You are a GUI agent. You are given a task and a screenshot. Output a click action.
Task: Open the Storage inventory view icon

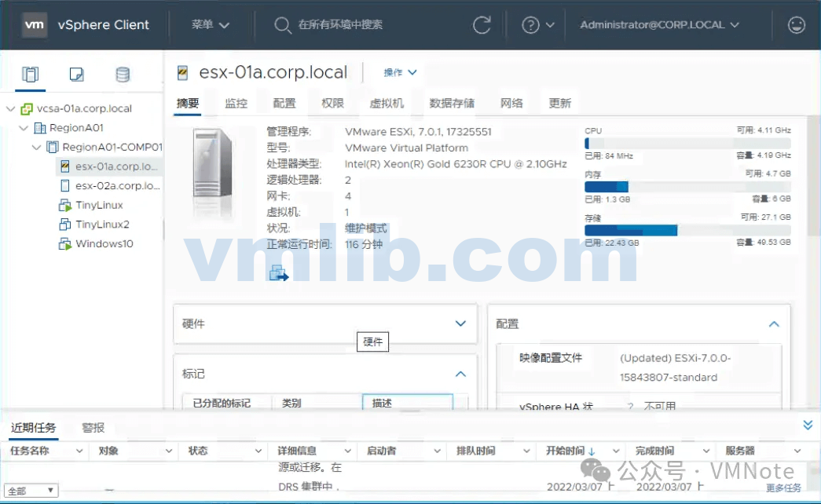[123, 74]
